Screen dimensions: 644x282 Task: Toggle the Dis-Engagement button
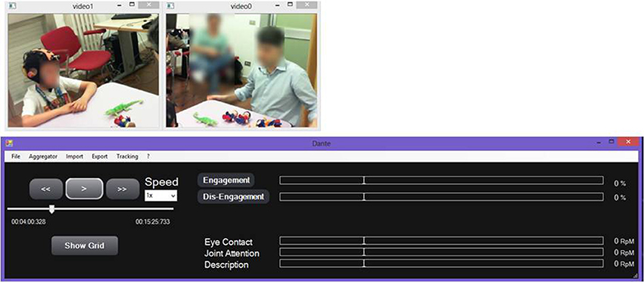[233, 197]
